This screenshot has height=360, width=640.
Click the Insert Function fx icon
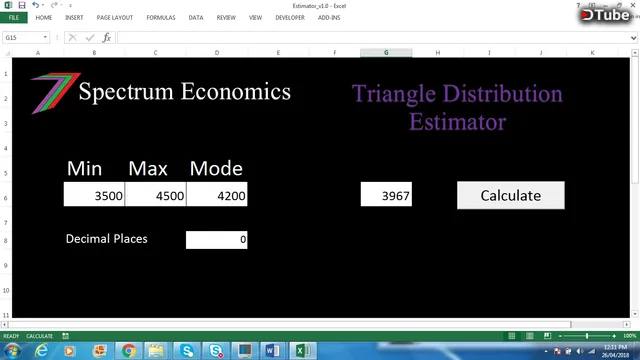[x=107, y=38]
